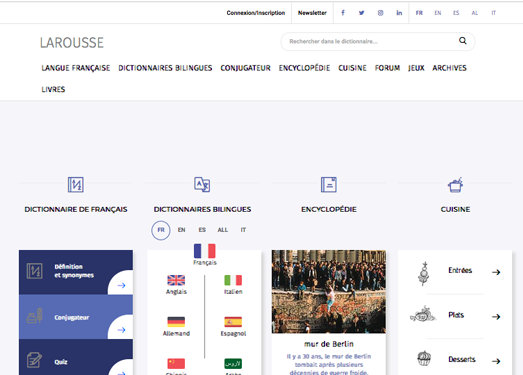Image resolution: width=523 pixels, height=375 pixels.
Task: Click the Dictionnaire de français icon
Action: click(76, 184)
